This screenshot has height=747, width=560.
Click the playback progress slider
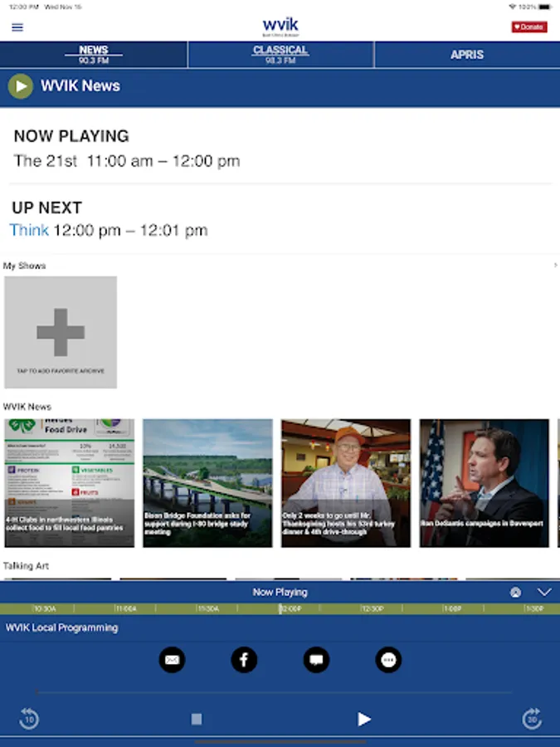[x=275, y=692]
